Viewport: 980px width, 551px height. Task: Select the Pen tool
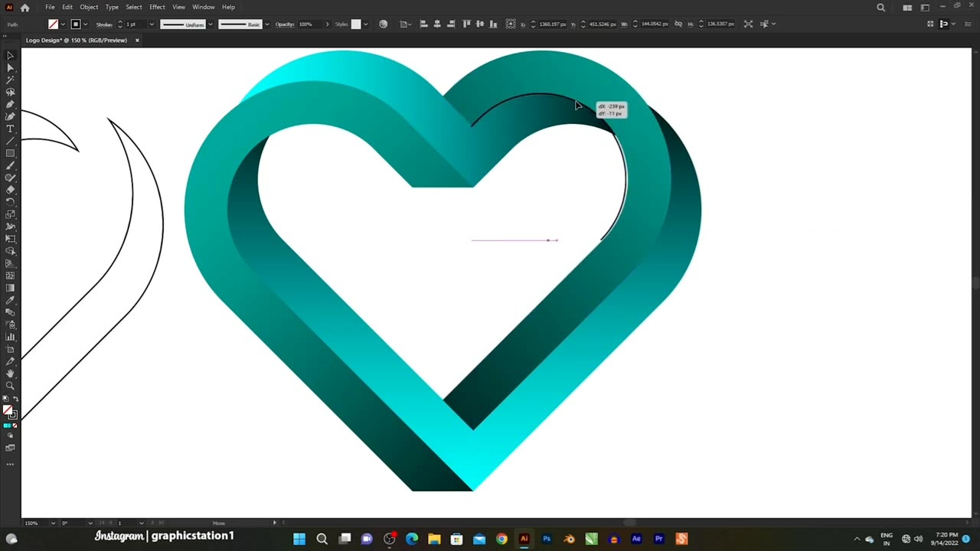point(10,104)
